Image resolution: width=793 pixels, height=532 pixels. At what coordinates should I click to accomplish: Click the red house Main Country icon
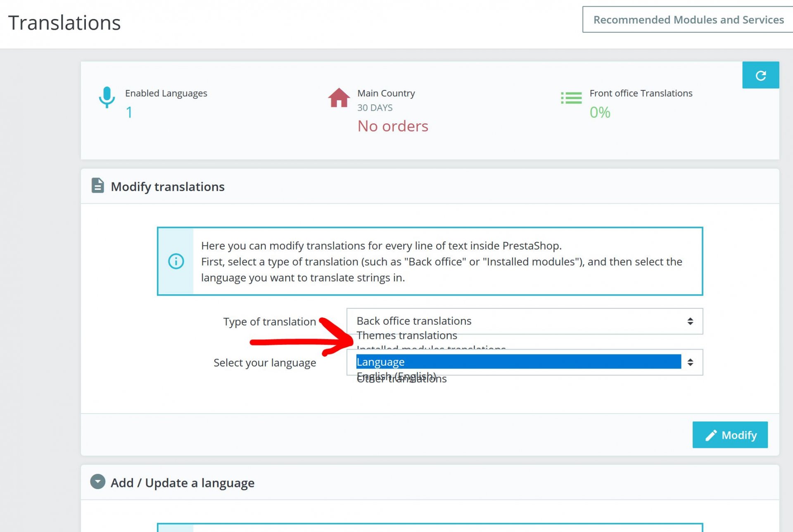[x=339, y=98]
